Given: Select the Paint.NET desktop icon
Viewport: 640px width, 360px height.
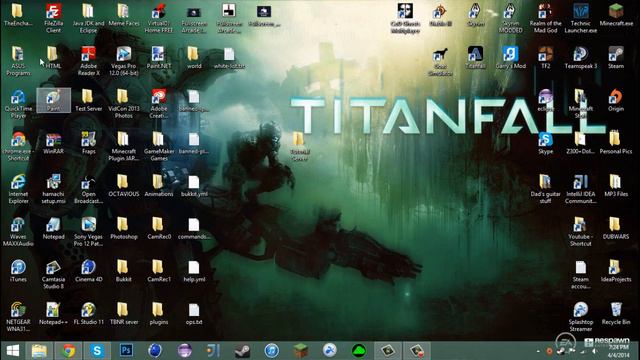Looking at the screenshot, I should pyautogui.click(x=159, y=58).
